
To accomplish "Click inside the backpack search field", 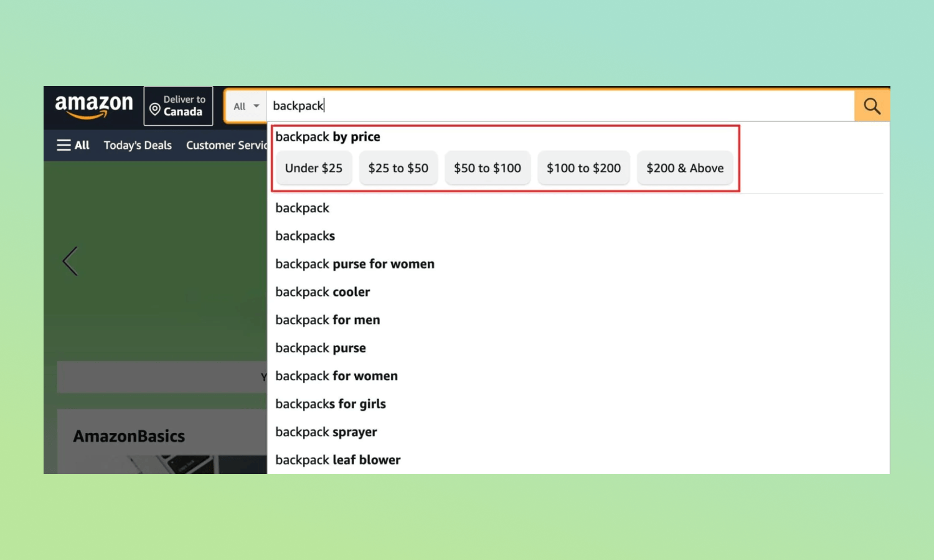I will tap(560, 106).
